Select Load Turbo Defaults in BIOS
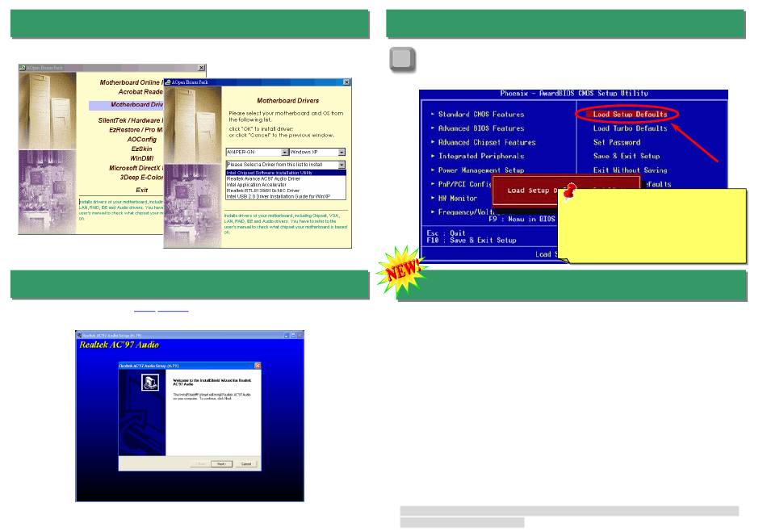The image size is (767, 532). (630, 128)
